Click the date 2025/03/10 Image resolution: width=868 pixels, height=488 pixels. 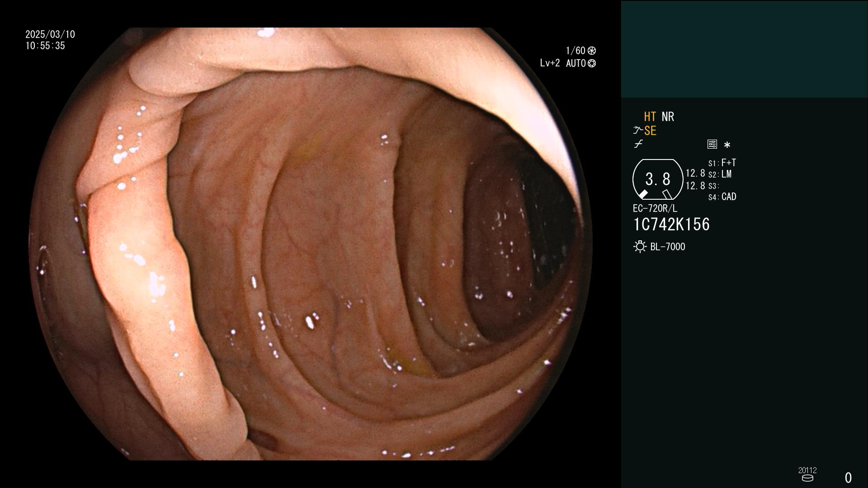coord(50,34)
